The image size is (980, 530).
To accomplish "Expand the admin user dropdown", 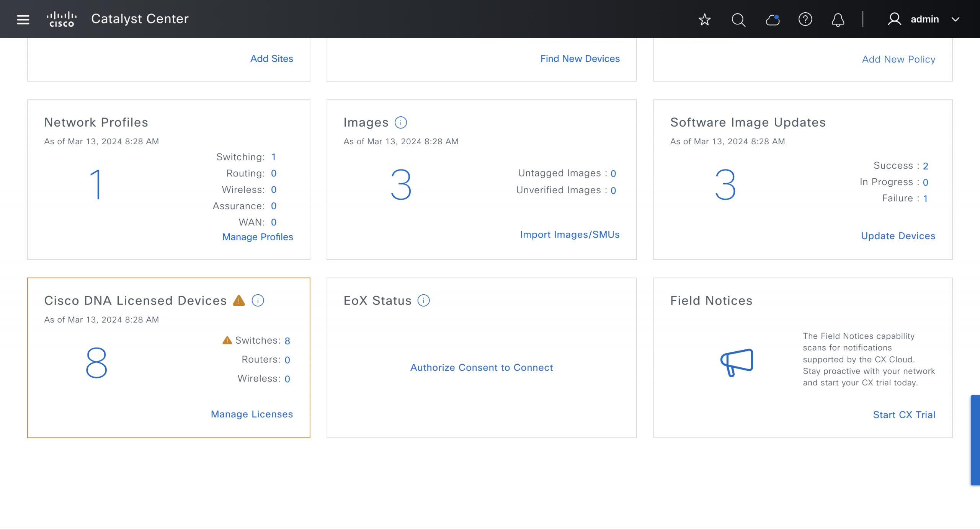I will tap(955, 19).
